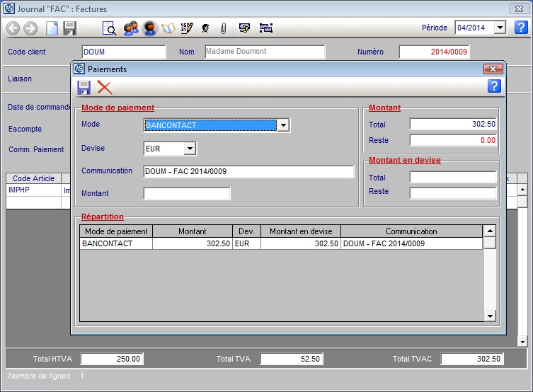Open the document search magnifier icon
Screen dimensions: 533x392
[110, 28]
